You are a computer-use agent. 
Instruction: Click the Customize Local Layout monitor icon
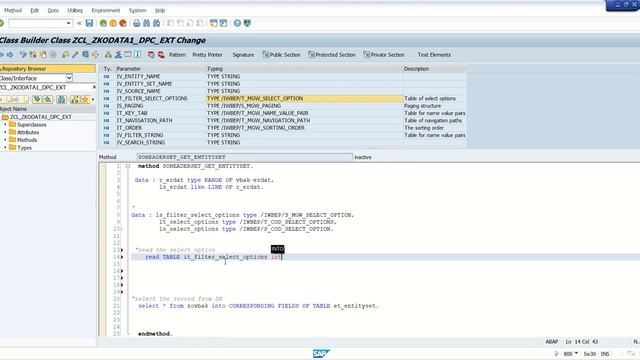[247, 23]
